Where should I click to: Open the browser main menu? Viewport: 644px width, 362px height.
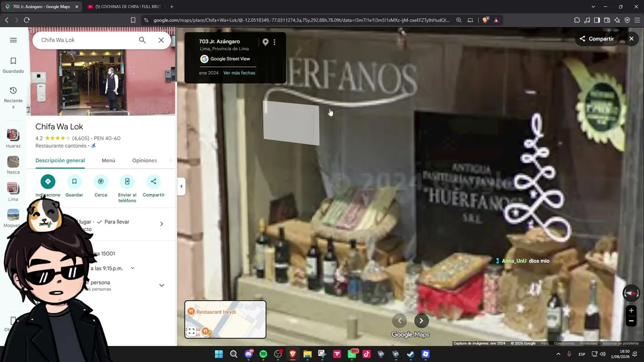point(637,20)
